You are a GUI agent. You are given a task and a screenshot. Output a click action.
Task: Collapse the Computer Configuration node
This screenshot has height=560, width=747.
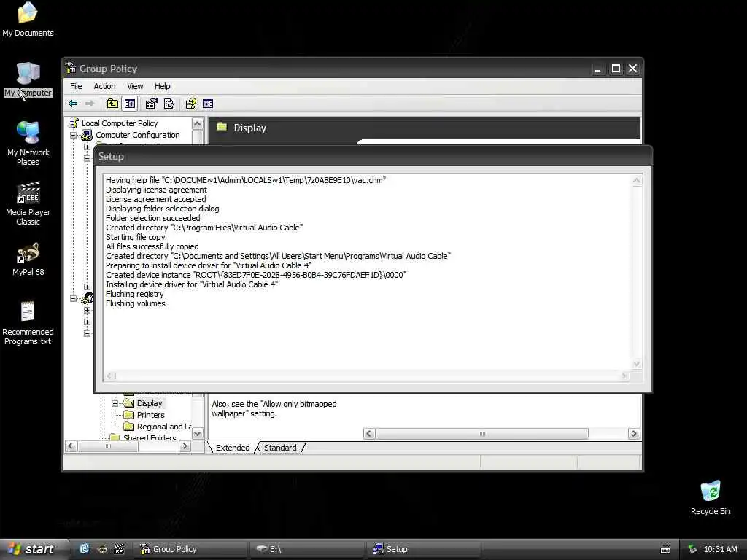[74, 135]
